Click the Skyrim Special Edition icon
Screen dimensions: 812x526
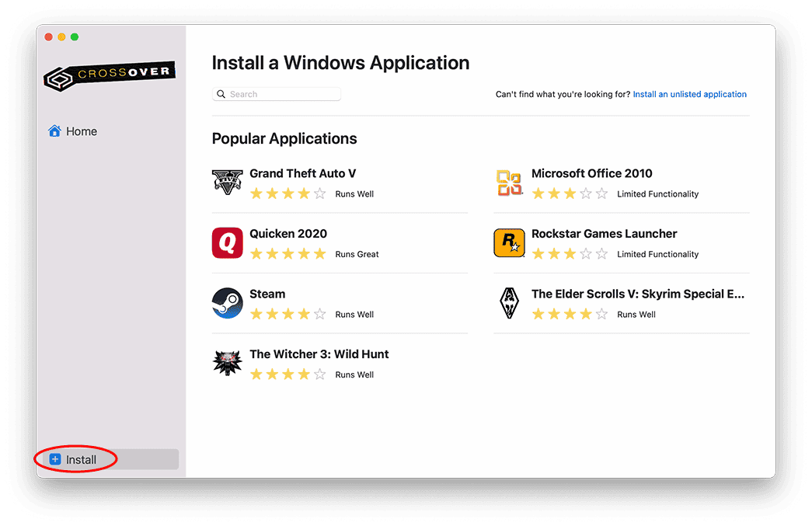click(x=509, y=303)
